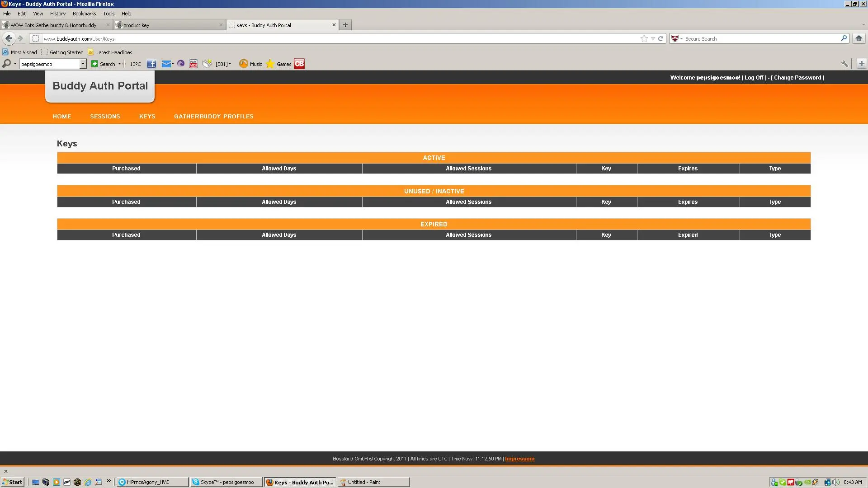Screen dimensions: 868x488
Task: Close the product key tab
Action: (221, 25)
